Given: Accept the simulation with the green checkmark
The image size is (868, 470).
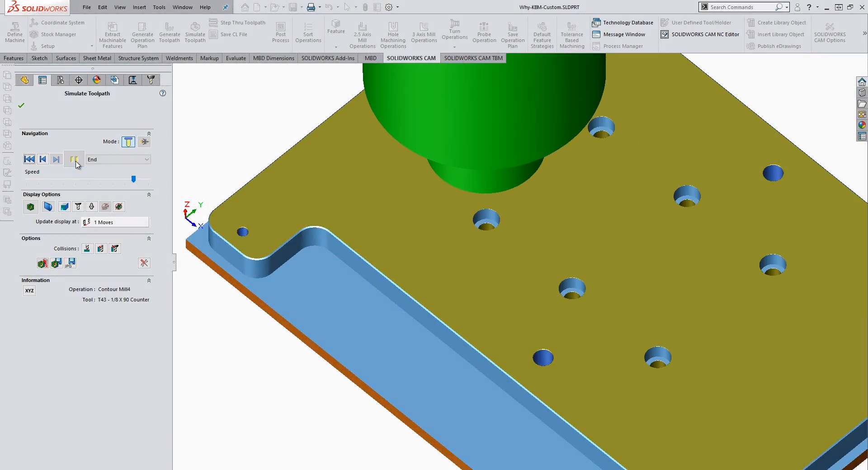Looking at the screenshot, I should [x=21, y=105].
